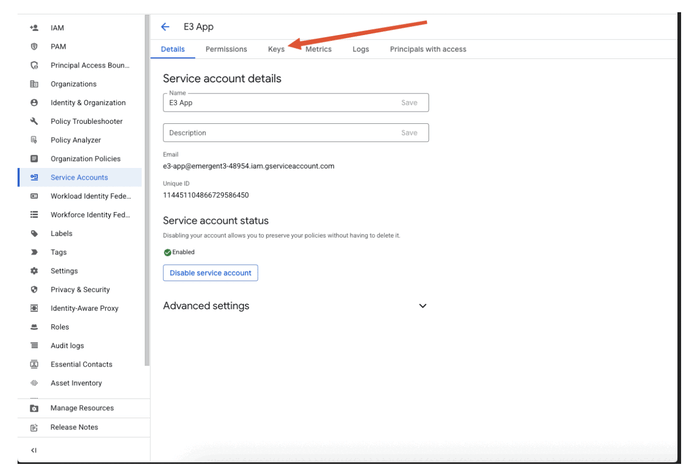Open Release Notes in the sidebar
Image resolution: width=688 pixels, height=474 pixels.
[74, 427]
